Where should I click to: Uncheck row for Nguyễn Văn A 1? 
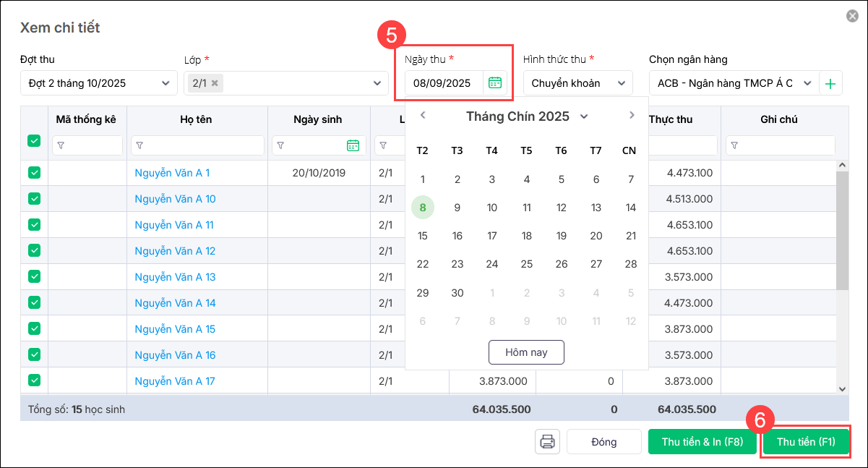point(34,173)
